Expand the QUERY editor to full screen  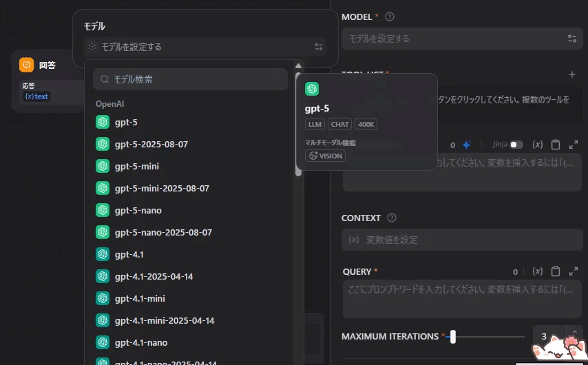coord(574,271)
